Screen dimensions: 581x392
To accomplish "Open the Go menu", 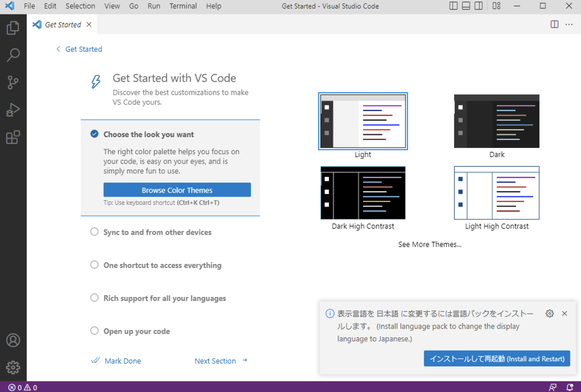I will click(x=134, y=6).
